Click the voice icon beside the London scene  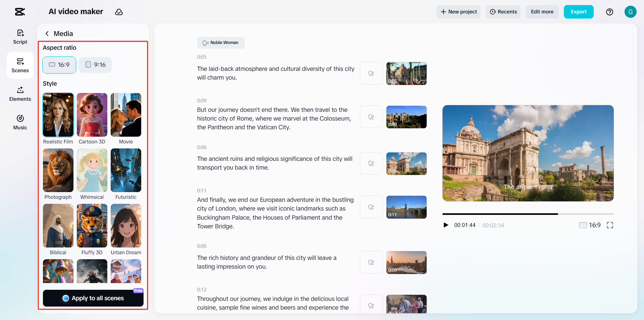pyautogui.click(x=371, y=207)
